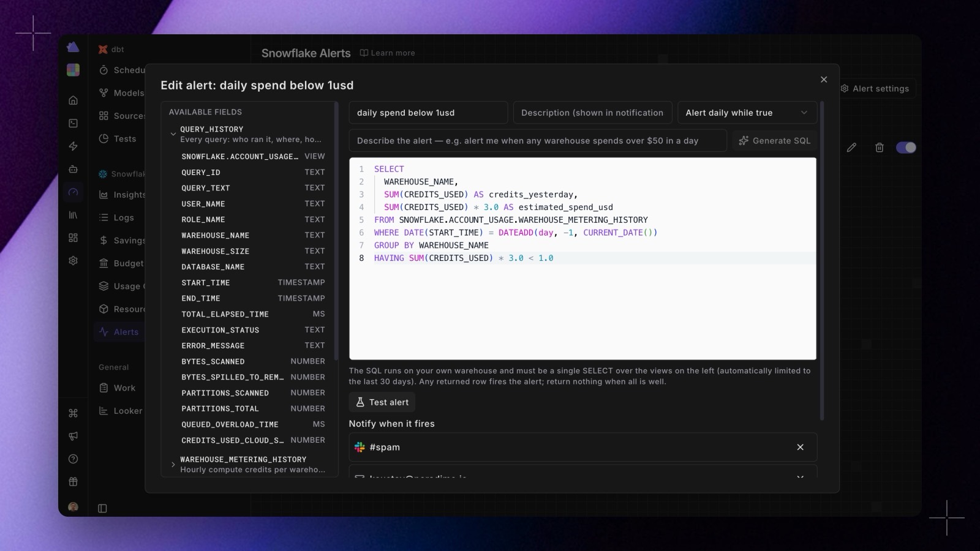The image size is (980, 551).
Task: Select the USER_NAME field row
Action: (253, 204)
